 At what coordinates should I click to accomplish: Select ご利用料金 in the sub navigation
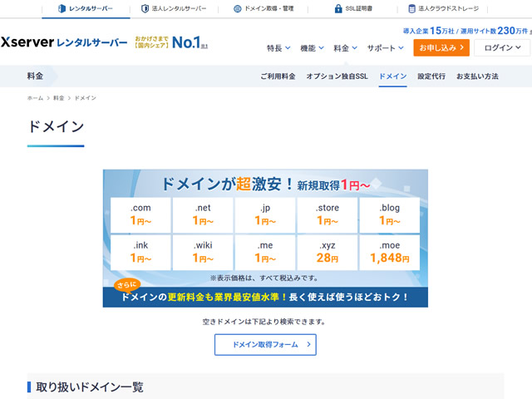tap(278, 76)
